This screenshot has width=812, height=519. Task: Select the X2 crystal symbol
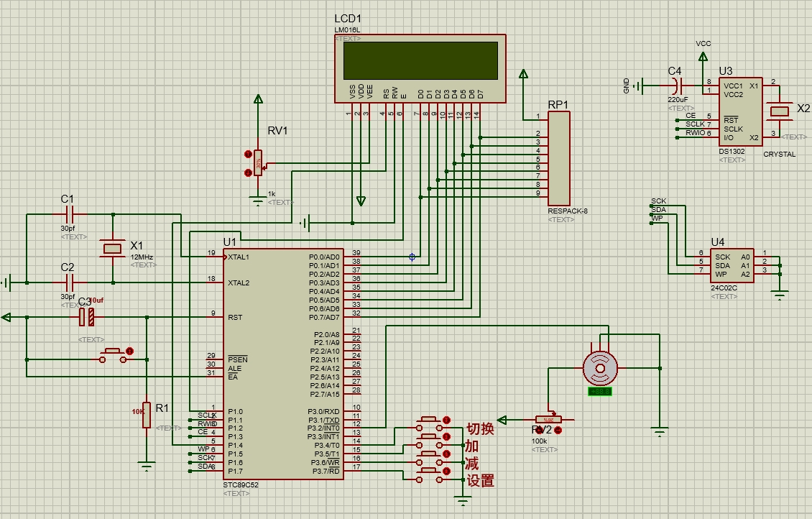pyautogui.click(x=780, y=111)
